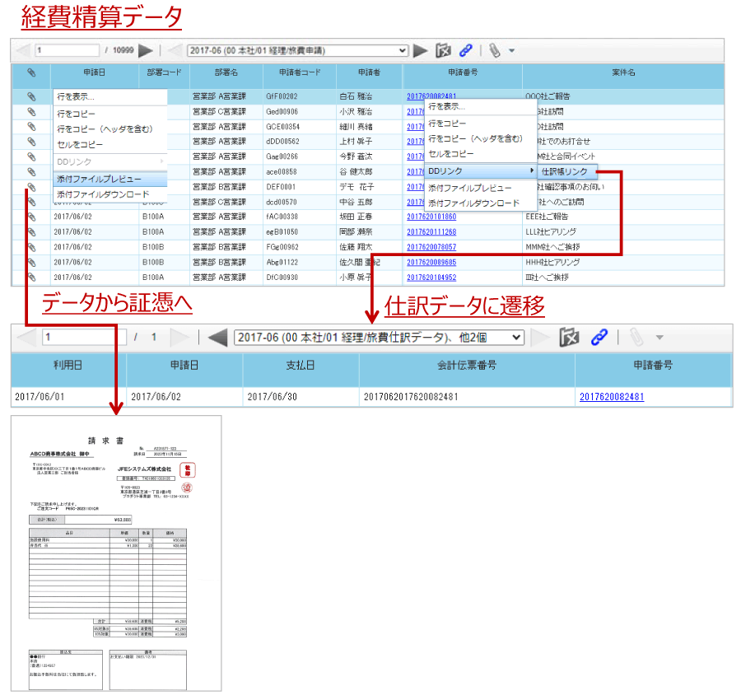Open application number link 2017620111268

click(x=431, y=232)
